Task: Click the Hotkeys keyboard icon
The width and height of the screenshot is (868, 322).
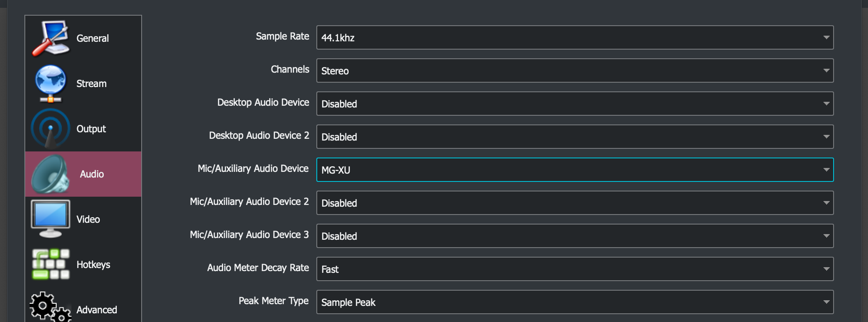Action: [50, 264]
